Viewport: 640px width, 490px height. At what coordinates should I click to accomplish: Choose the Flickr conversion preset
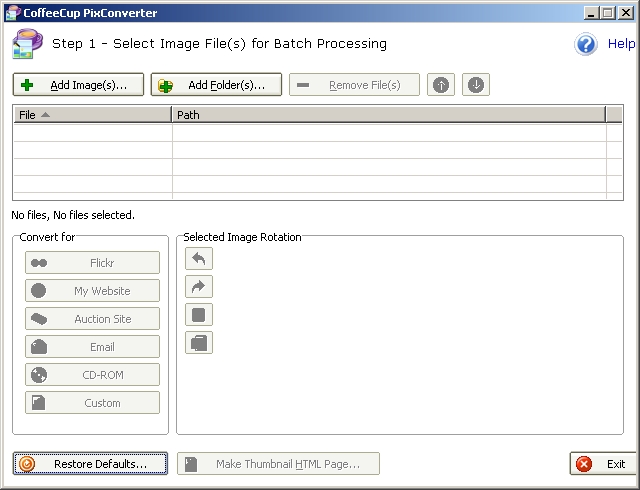(x=92, y=263)
